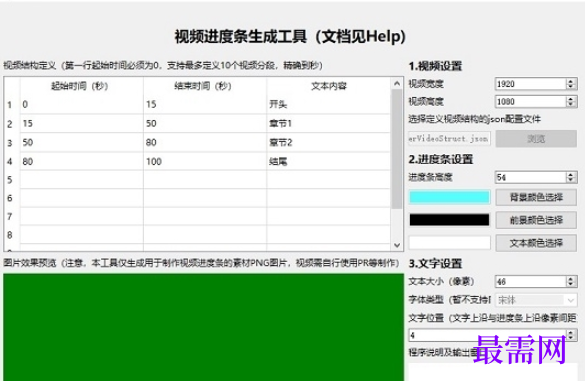Select the row 4 end time cell 100
The height and width of the screenshot is (381, 585).
click(205, 162)
